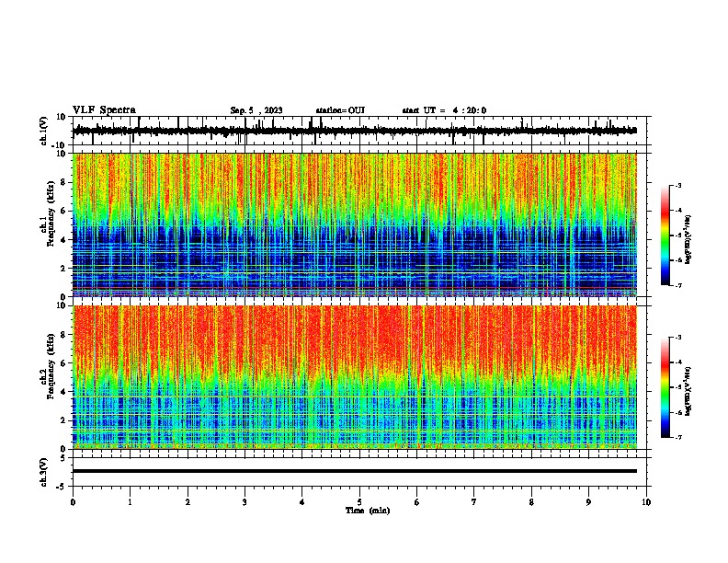Image resolution: width=728 pixels, height=563 pixels.
Task: Click the "-7" label below ch.2 color bar
Action: click(x=678, y=437)
